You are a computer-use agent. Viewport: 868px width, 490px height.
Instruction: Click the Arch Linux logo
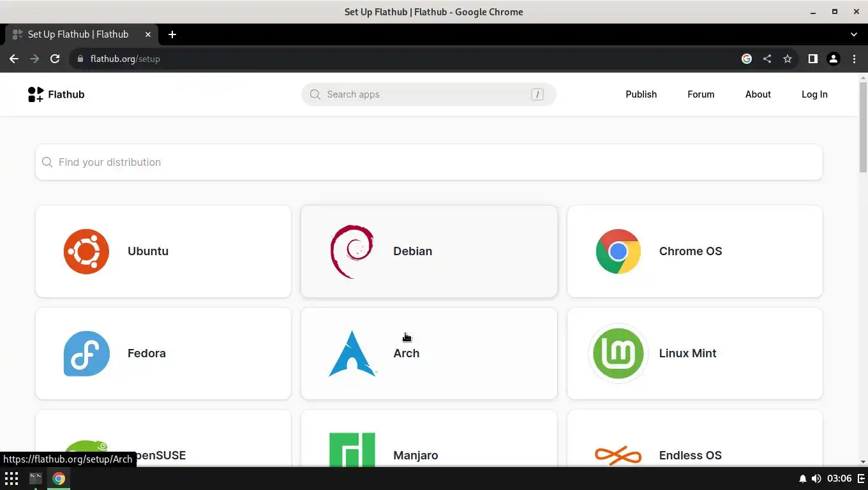point(352,353)
